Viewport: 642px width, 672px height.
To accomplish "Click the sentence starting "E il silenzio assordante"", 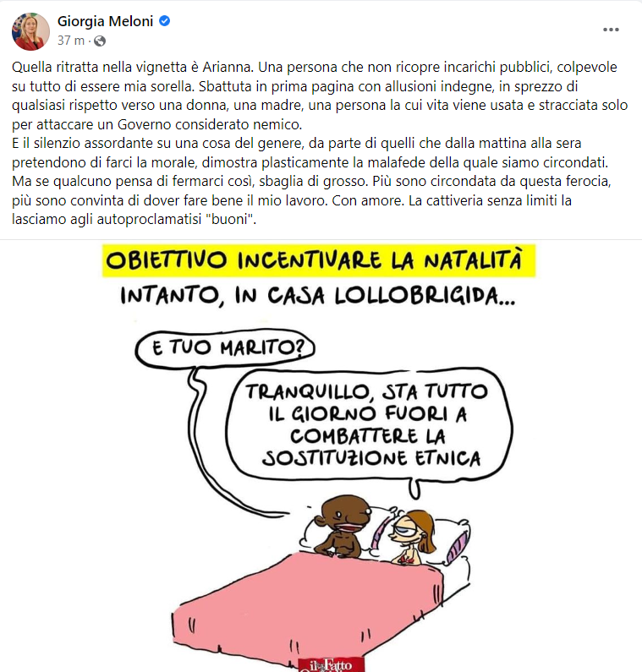I will (310, 152).
